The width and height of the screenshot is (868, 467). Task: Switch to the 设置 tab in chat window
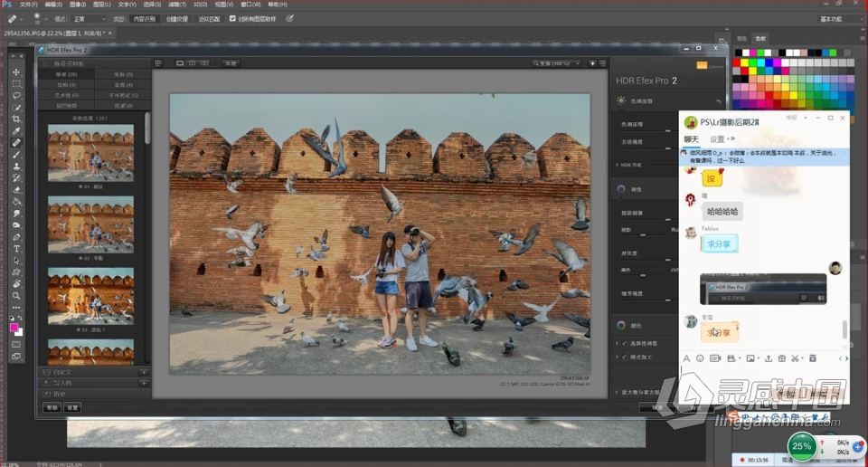tap(717, 138)
